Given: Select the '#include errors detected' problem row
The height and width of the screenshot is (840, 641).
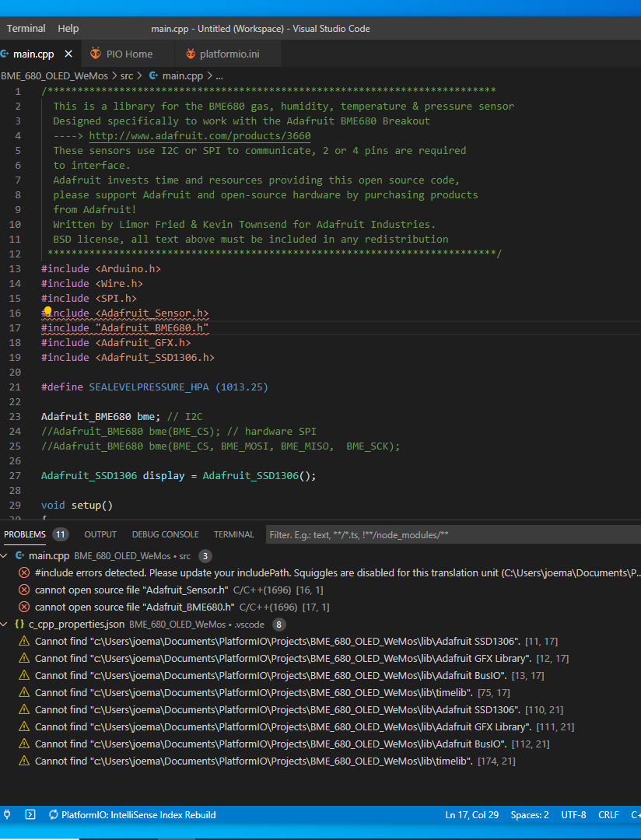Looking at the screenshot, I should point(320,572).
